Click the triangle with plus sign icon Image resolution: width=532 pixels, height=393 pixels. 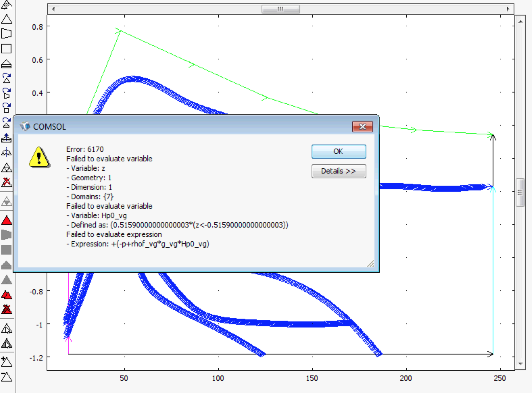tap(6, 362)
